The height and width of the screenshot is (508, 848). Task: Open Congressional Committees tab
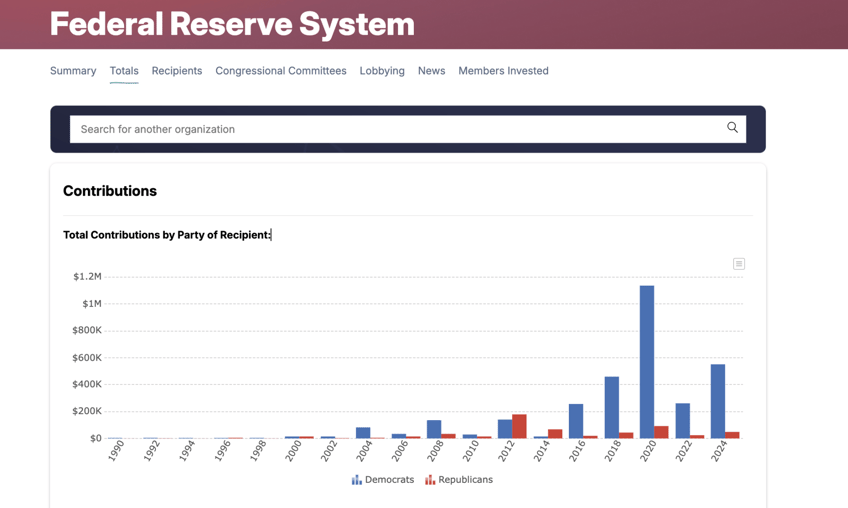[x=281, y=71]
